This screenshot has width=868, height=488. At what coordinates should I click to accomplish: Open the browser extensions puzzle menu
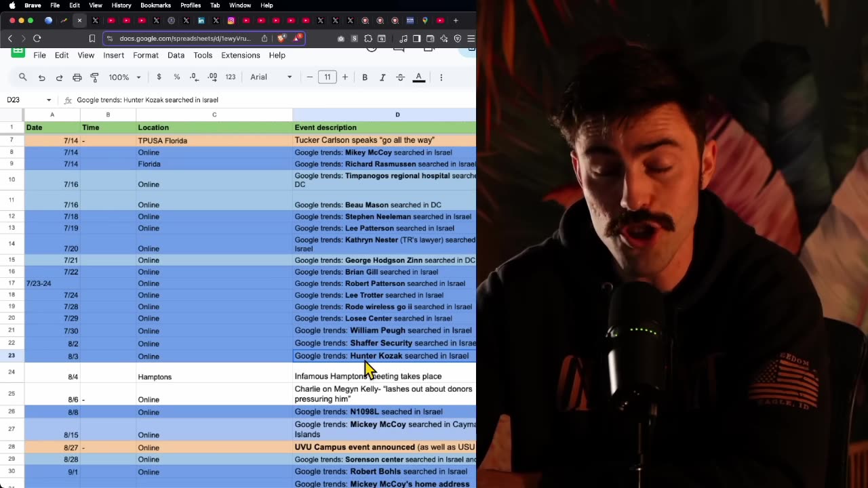(368, 39)
